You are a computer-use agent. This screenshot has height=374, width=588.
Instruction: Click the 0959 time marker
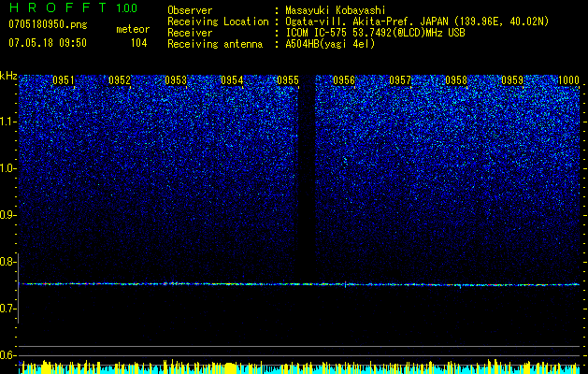pos(512,80)
